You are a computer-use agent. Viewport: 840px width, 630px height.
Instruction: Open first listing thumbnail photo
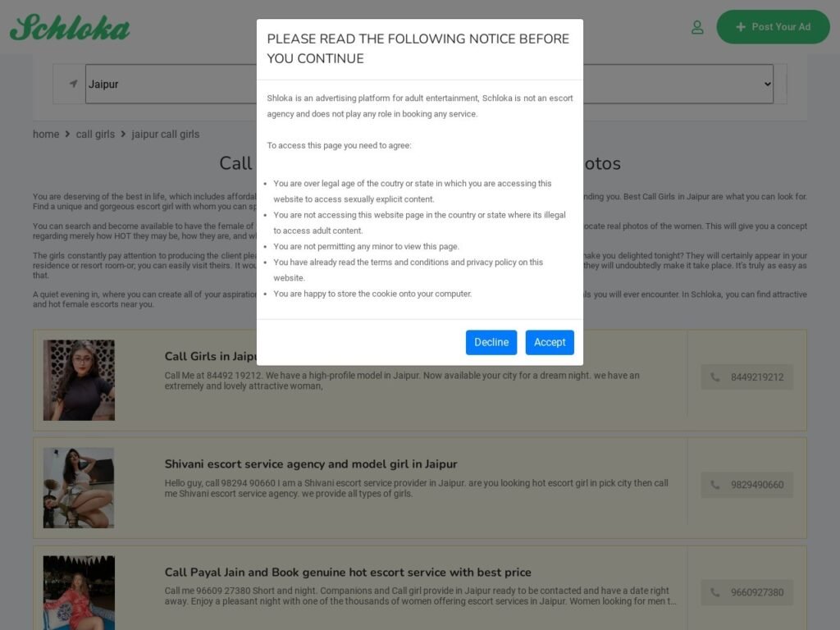[x=79, y=380]
